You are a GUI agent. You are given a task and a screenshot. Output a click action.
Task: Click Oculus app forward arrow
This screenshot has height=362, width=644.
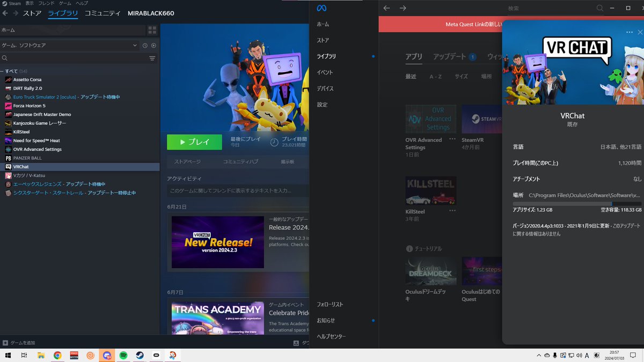403,8
